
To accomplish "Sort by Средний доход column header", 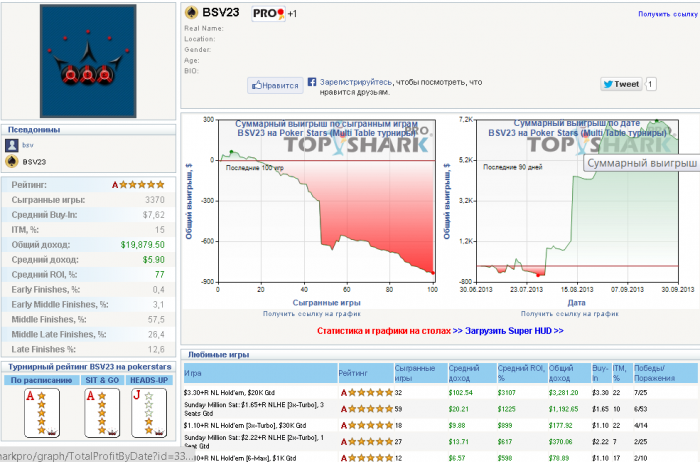I will (x=472, y=373).
